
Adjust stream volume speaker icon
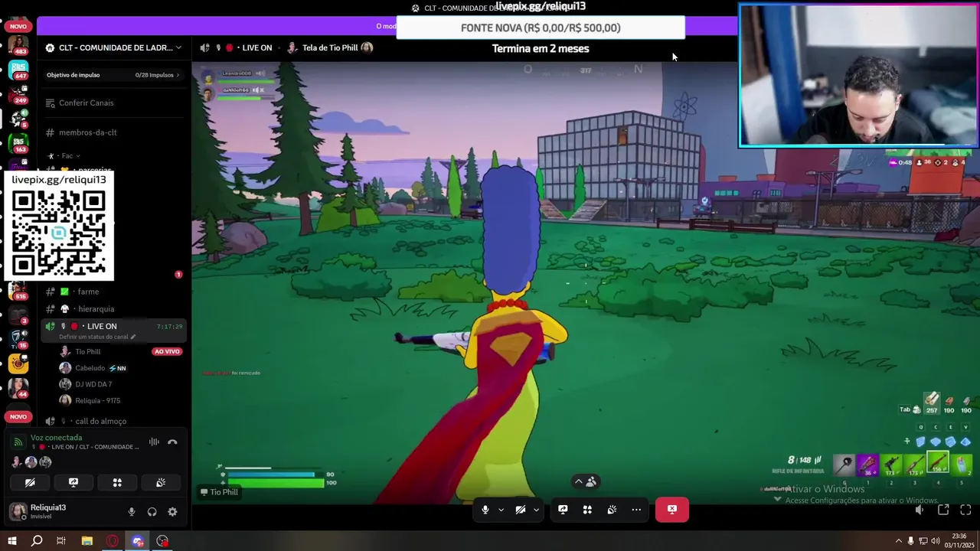tap(920, 510)
